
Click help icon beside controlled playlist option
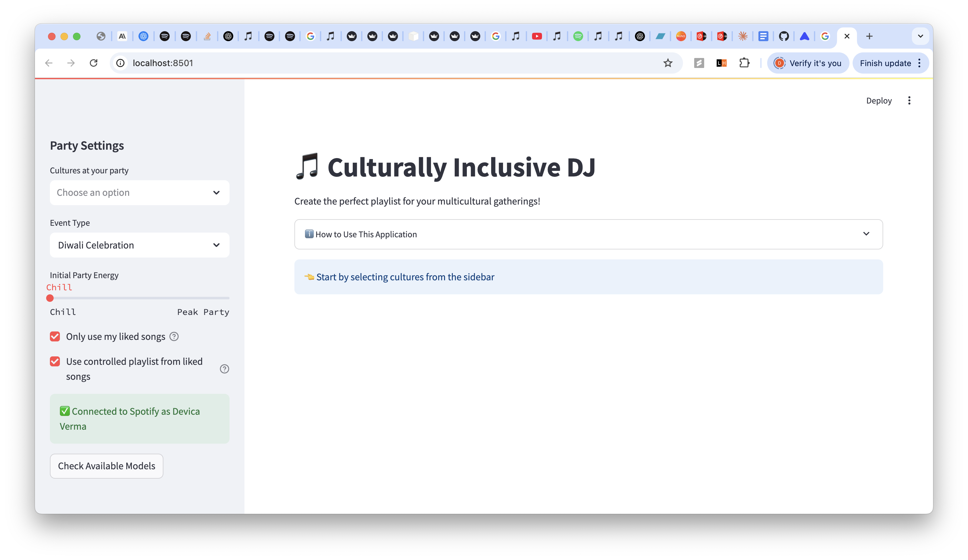click(x=224, y=369)
